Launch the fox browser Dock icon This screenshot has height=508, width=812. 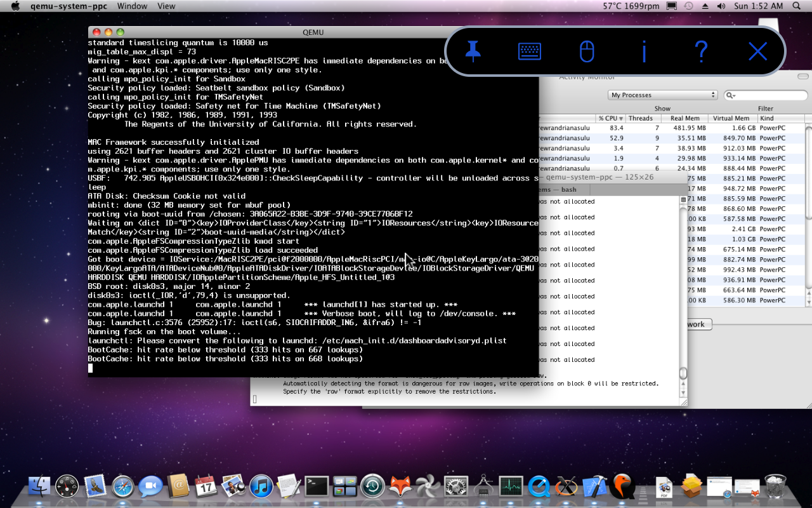(400, 486)
